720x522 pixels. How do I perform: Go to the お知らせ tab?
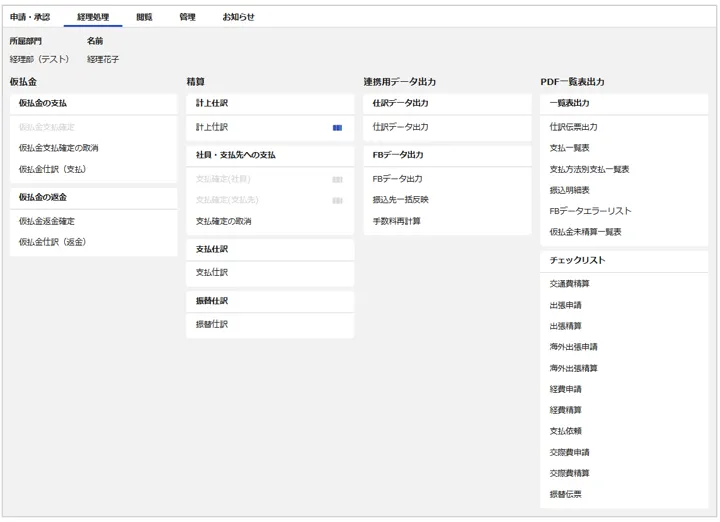[x=238, y=17]
